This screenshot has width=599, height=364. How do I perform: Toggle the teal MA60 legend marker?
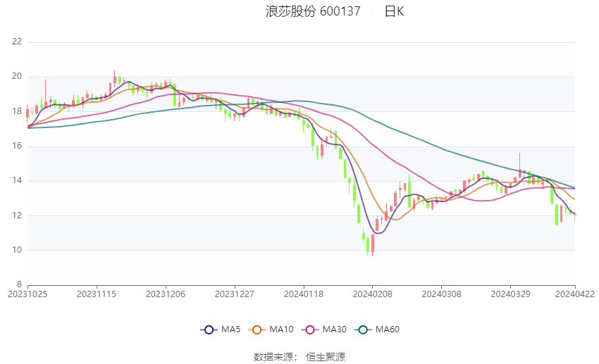[x=364, y=330]
